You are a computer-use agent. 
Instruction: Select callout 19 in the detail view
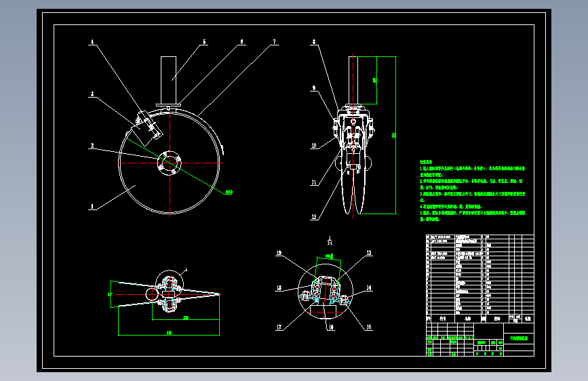coord(279,253)
